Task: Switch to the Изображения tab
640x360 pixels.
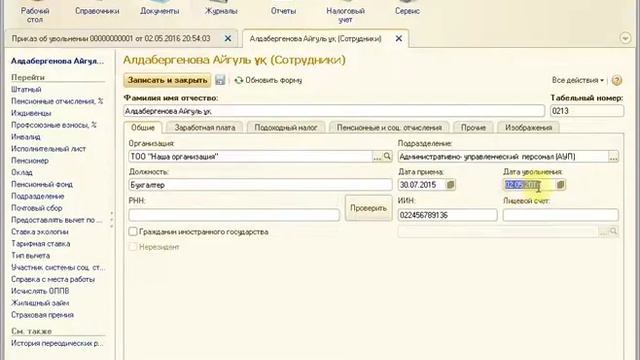Action: [x=529, y=128]
